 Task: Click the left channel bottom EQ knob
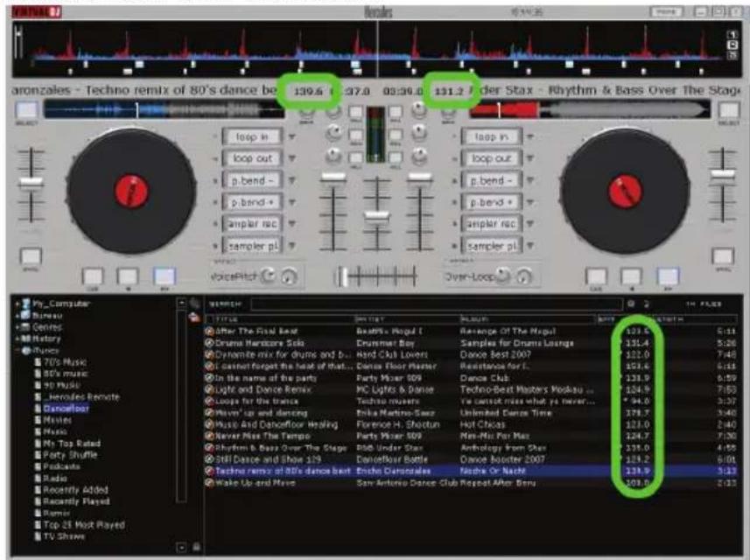(333, 156)
